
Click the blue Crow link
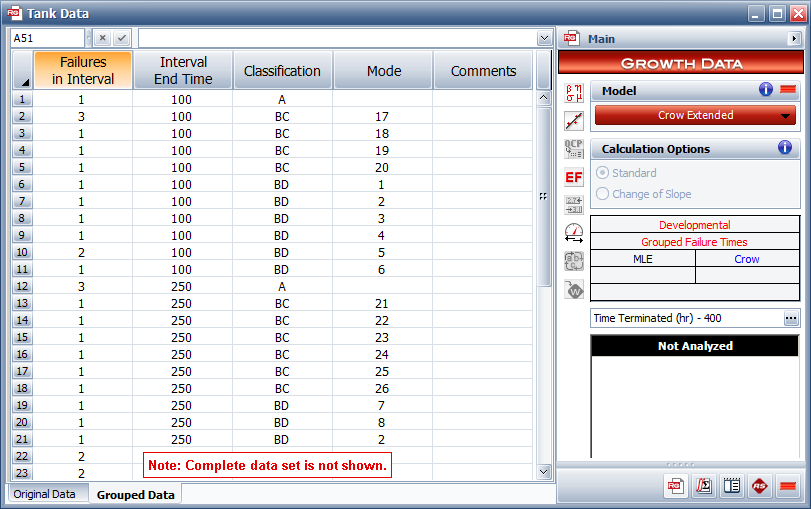747,259
